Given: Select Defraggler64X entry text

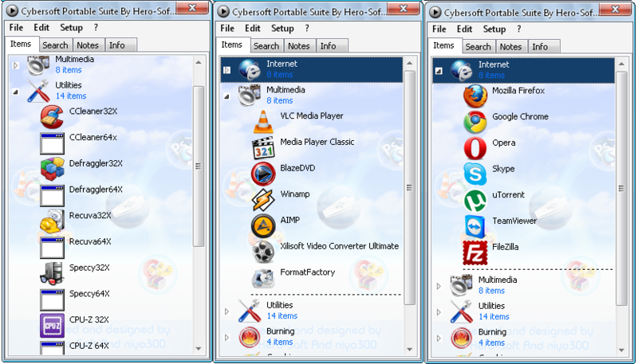Looking at the screenshot, I should click(96, 190).
